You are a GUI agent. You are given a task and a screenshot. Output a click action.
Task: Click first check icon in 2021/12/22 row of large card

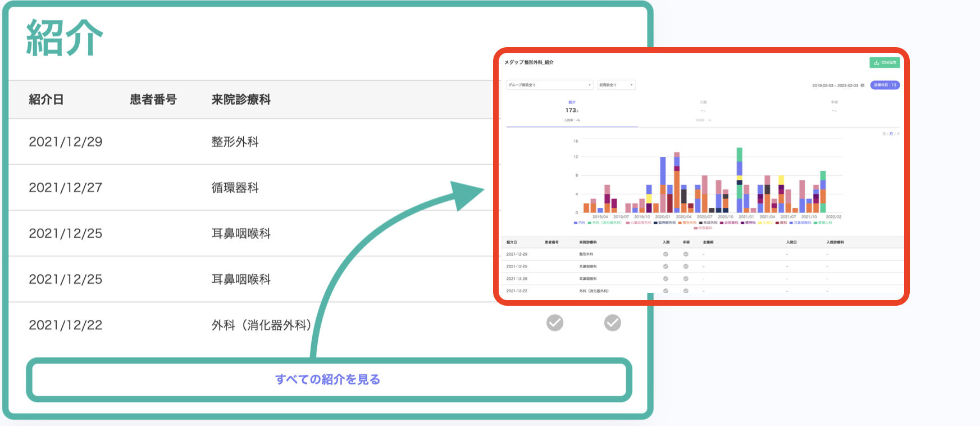[555, 323]
